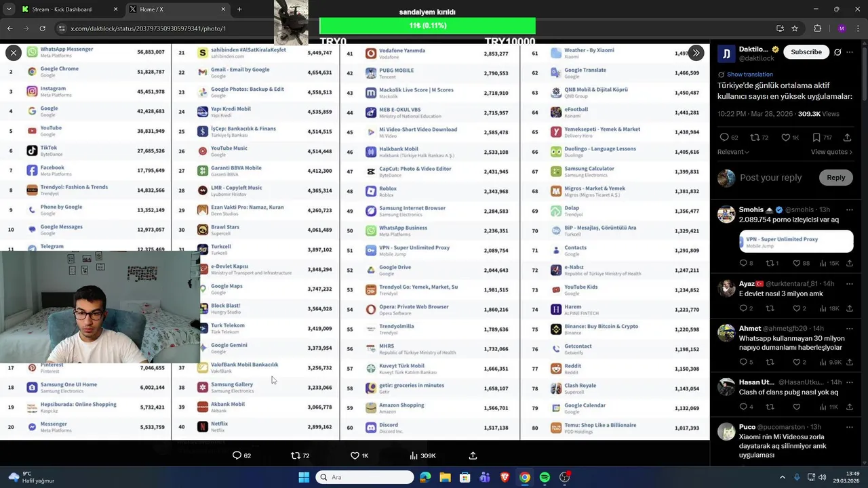Click the Daktilock profile avatar in sidebar
This screenshot has height=488, width=868.
click(726, 54)
